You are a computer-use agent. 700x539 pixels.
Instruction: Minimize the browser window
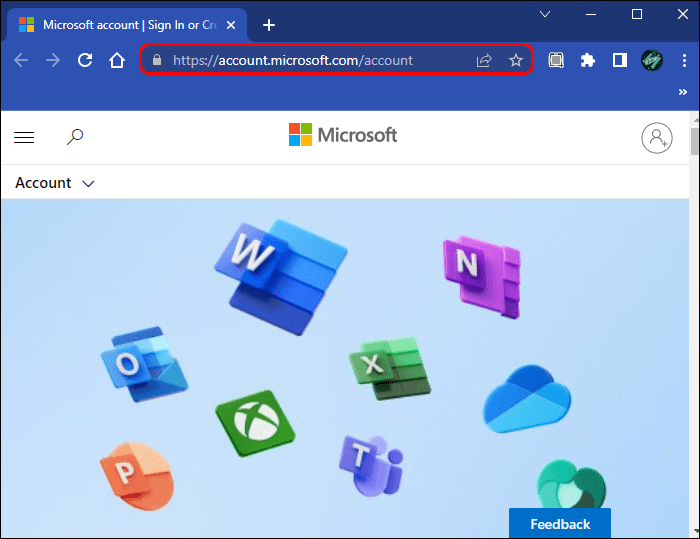[x=591, y=14]
